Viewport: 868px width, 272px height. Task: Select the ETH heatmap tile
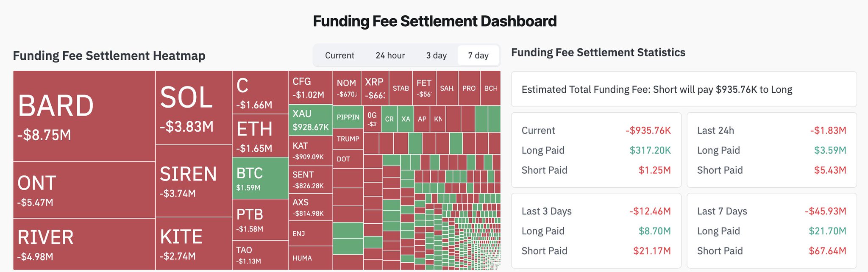click(260, 136)
